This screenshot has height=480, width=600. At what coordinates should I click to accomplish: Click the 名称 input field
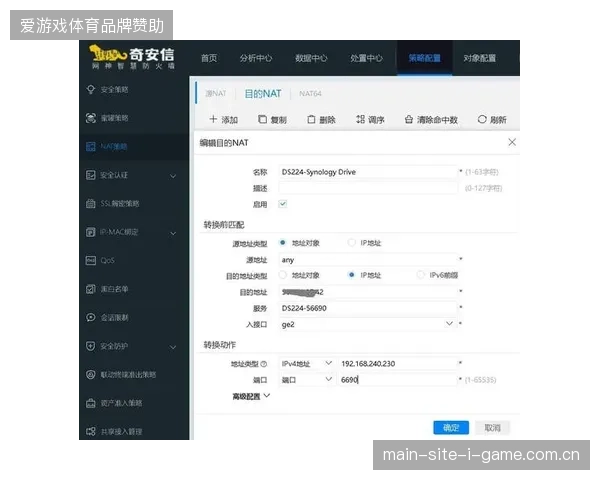pos(368,172)
